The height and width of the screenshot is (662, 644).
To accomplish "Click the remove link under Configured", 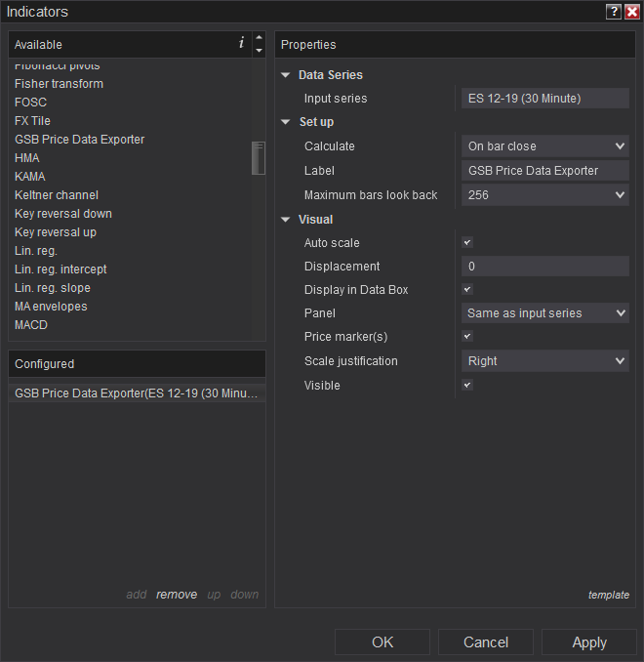I will pyautogui.click(x=177, y=595).
